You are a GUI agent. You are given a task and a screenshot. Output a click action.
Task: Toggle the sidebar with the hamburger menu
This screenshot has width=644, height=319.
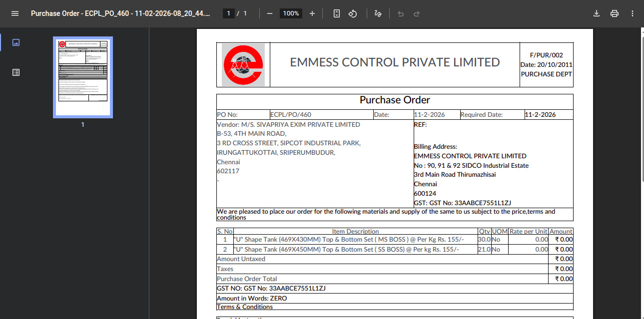coord(15,13)
